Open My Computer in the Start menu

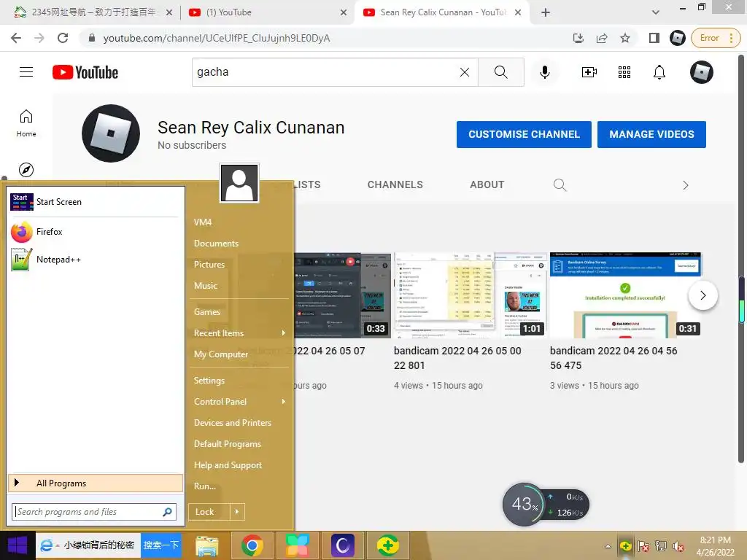(x=220, y=354)
